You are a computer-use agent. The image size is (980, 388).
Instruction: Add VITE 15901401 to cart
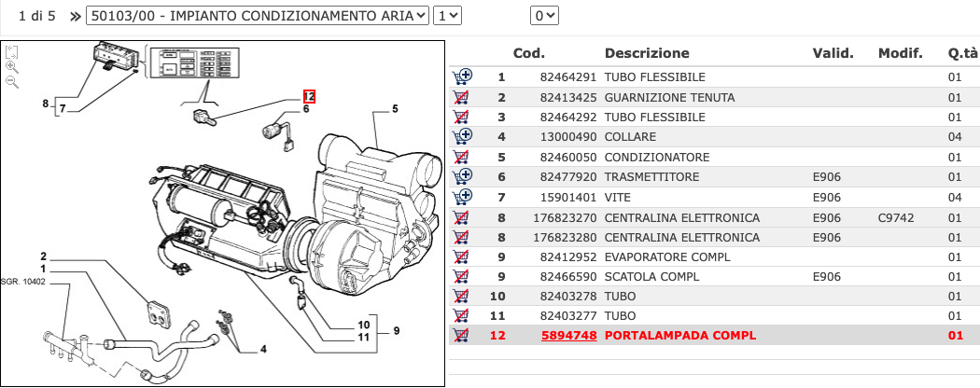click(461, 197)
